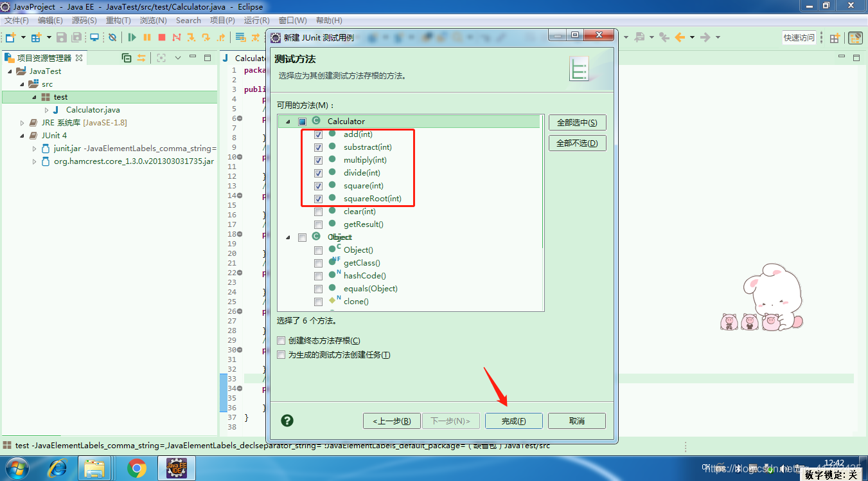This screenshot has width=868, height=481.
Task: Go back with <上一步(B) button
Action: [x=392, y=421]
